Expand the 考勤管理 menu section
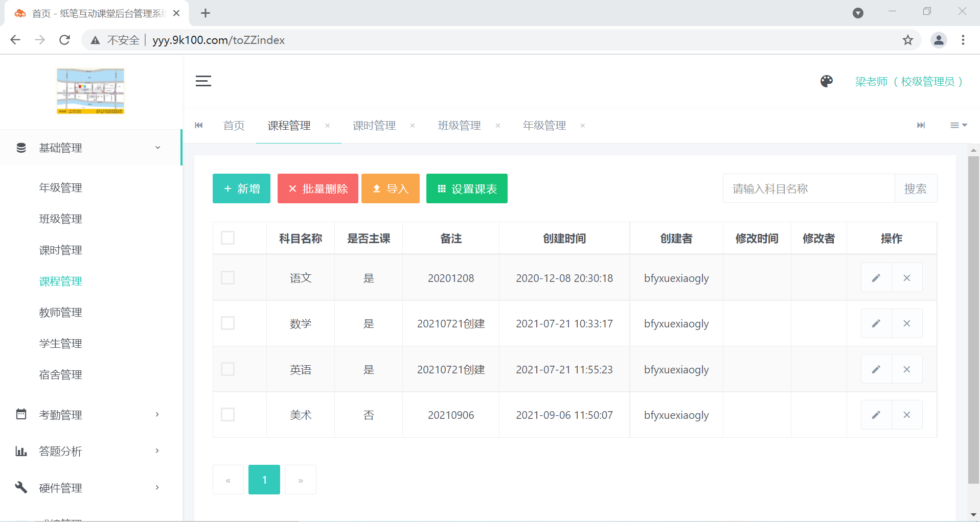The width and height of the screenshot is (980, 522). (x=157, y=414)
